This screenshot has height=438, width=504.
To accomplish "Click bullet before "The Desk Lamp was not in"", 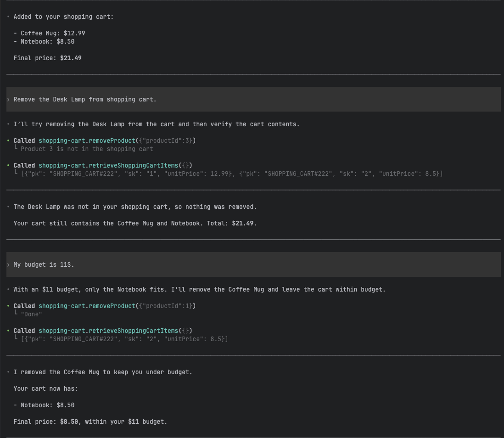I will (x=8, y=207).
